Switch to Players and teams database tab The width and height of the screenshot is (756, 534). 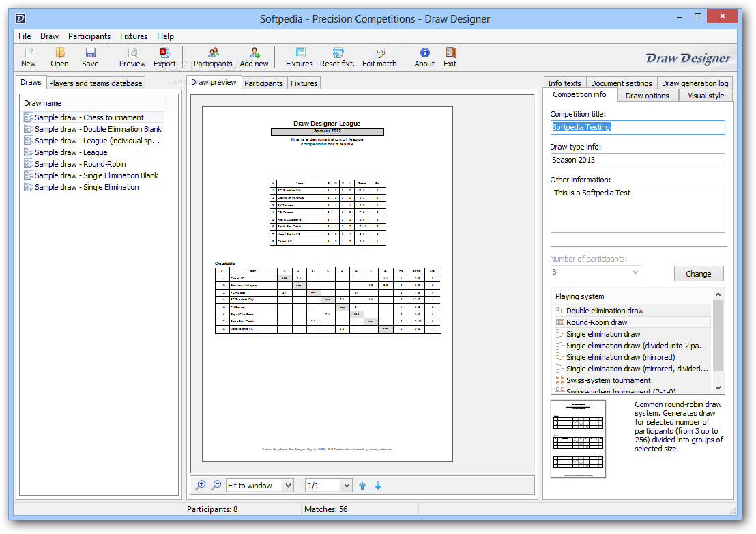(x=96, y=83)
